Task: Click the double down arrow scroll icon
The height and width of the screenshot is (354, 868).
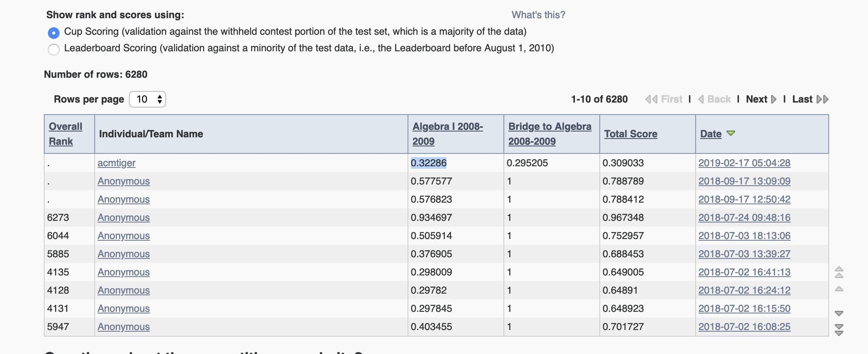Action: coord(839,330)
